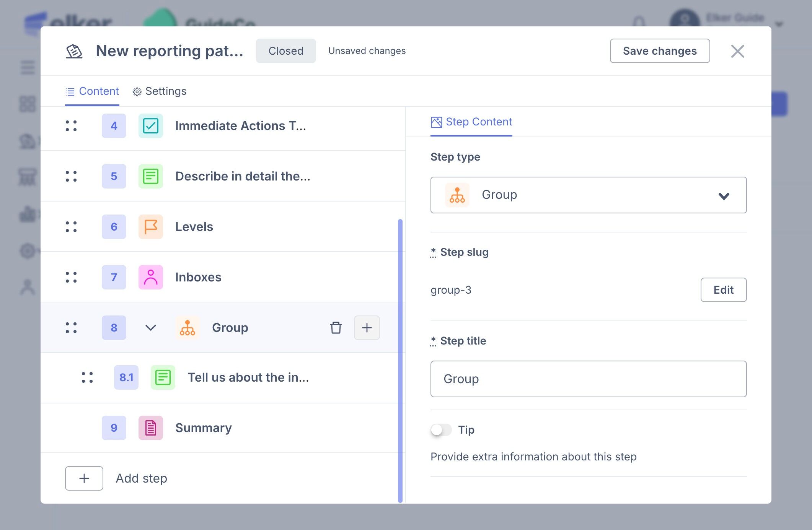The width and height of the screenshot is (812, 530).
Task: Click the Save changes button
Action: (x=659, y=51)
